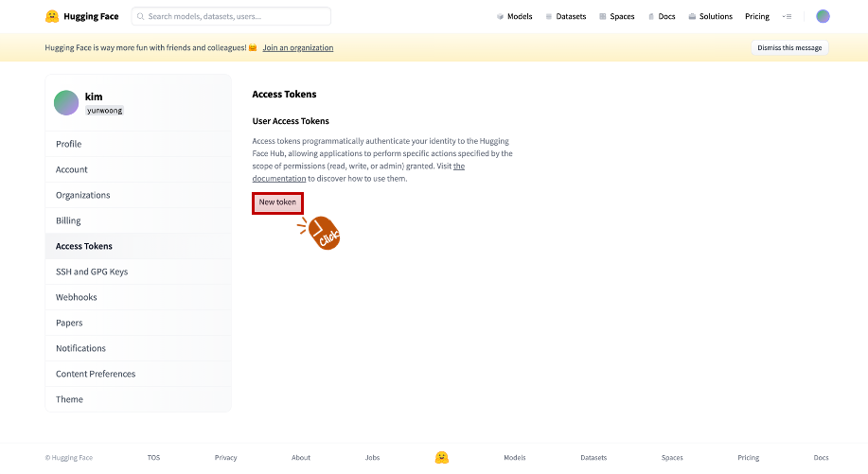
Task: Open TOS link in footer
Action: click(153, 457)
